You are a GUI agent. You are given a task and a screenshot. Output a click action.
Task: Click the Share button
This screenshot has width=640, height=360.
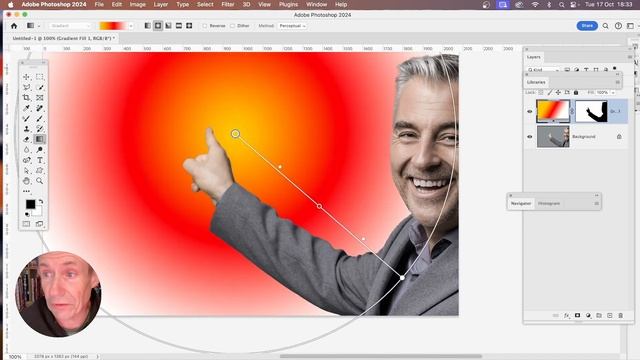tap(587, 26)
